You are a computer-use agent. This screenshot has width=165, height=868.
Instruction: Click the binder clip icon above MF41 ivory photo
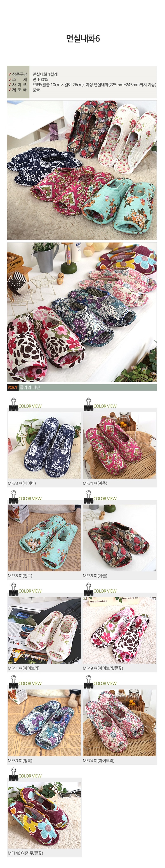pyautogui.click(x=13, y=589)
